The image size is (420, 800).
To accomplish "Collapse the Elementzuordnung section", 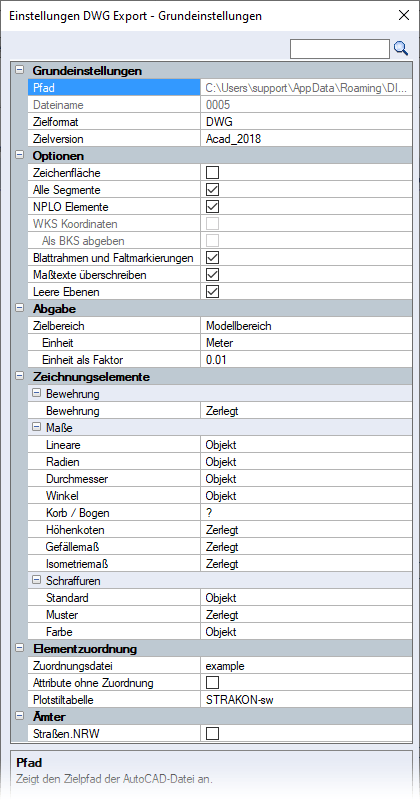I will click(19, 648).
